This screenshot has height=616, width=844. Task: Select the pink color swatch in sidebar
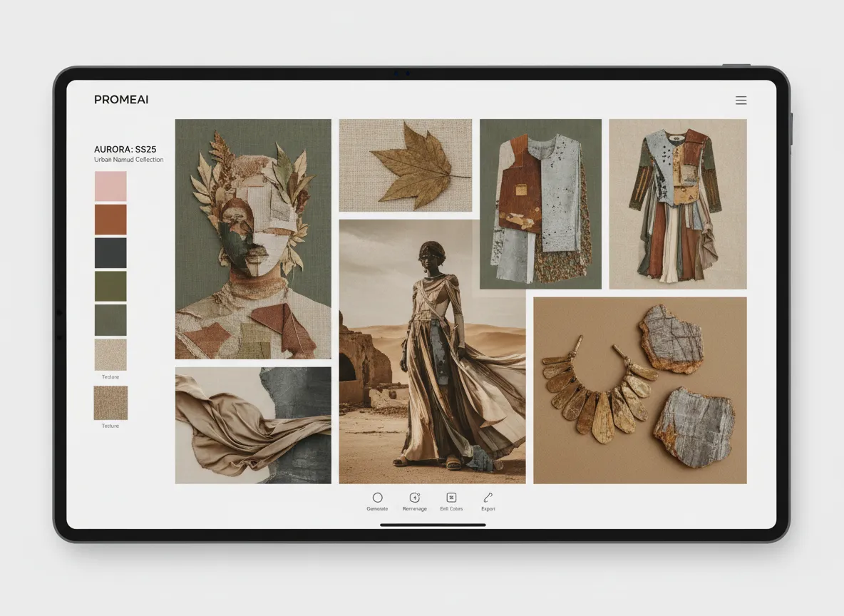110,185
